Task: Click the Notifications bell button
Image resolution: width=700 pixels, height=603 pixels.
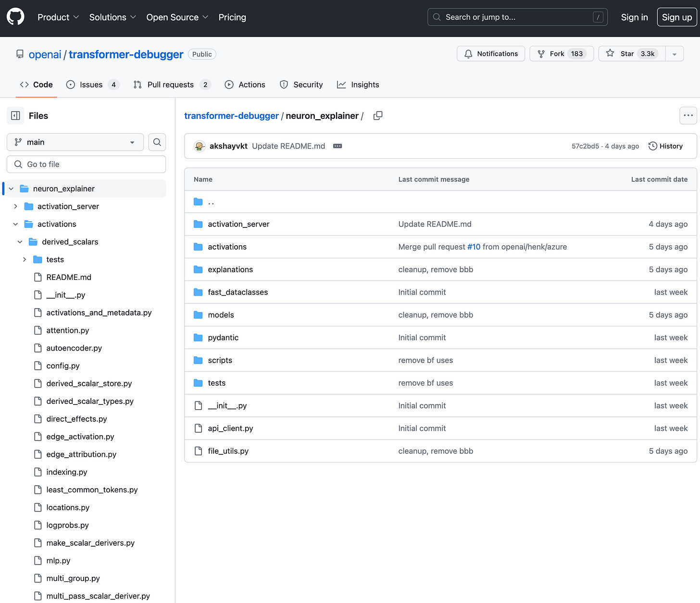Action: [491, 54]
